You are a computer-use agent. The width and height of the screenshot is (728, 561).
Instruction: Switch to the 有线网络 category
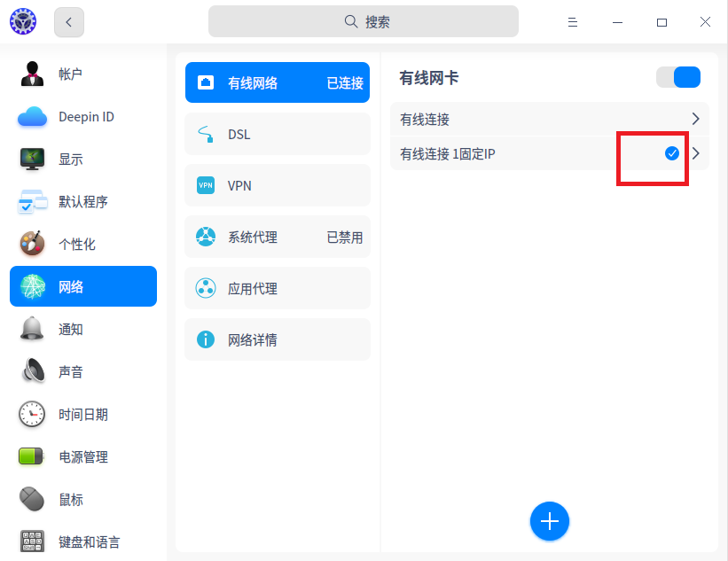pyautogui.click(x=277, y=82)
